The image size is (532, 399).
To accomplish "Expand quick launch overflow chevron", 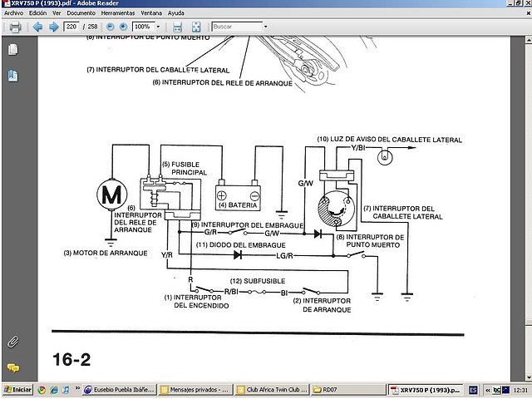I will [x=77, y=388].
